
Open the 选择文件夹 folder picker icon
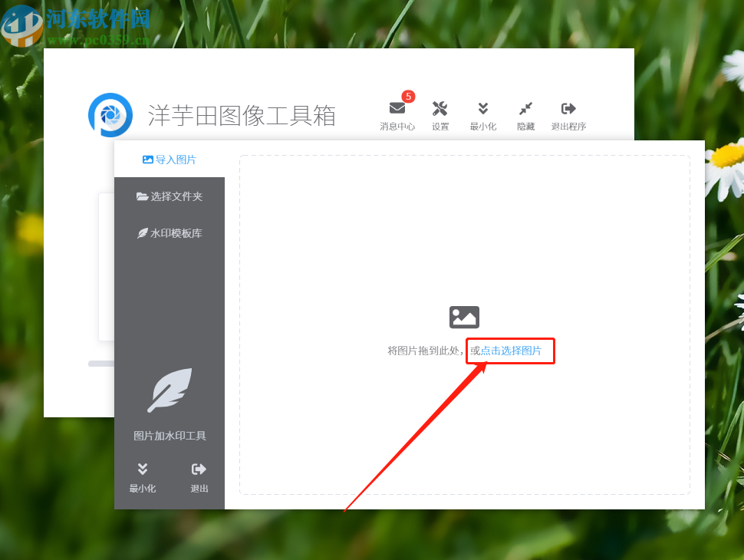coord(146,196)
